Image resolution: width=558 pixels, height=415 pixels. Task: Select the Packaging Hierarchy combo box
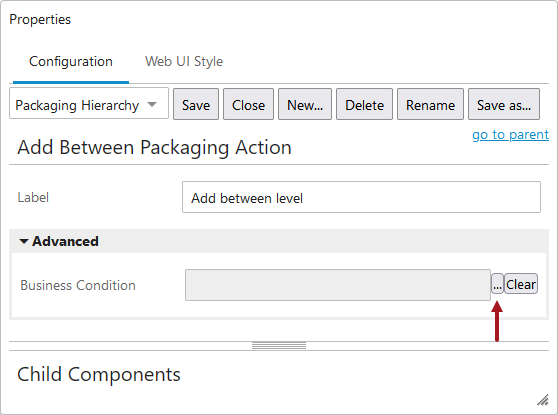(x=89, y=103)
